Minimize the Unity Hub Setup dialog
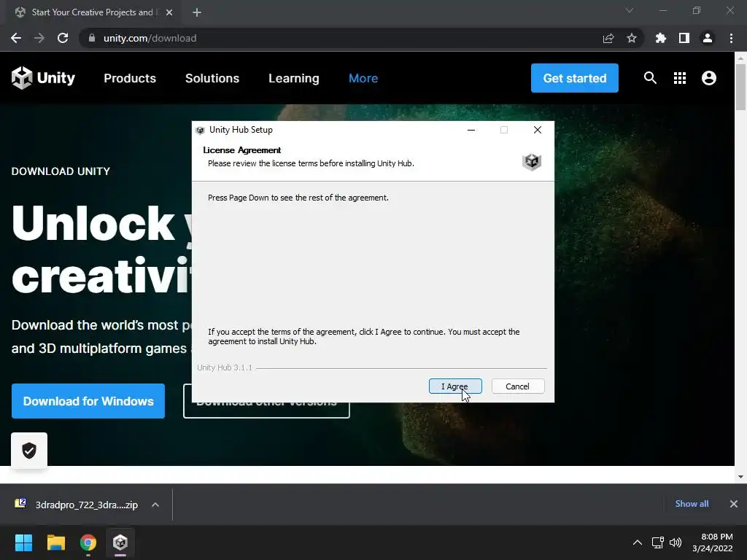This screenshot has width=747, height=560. [x=471, y=130]
